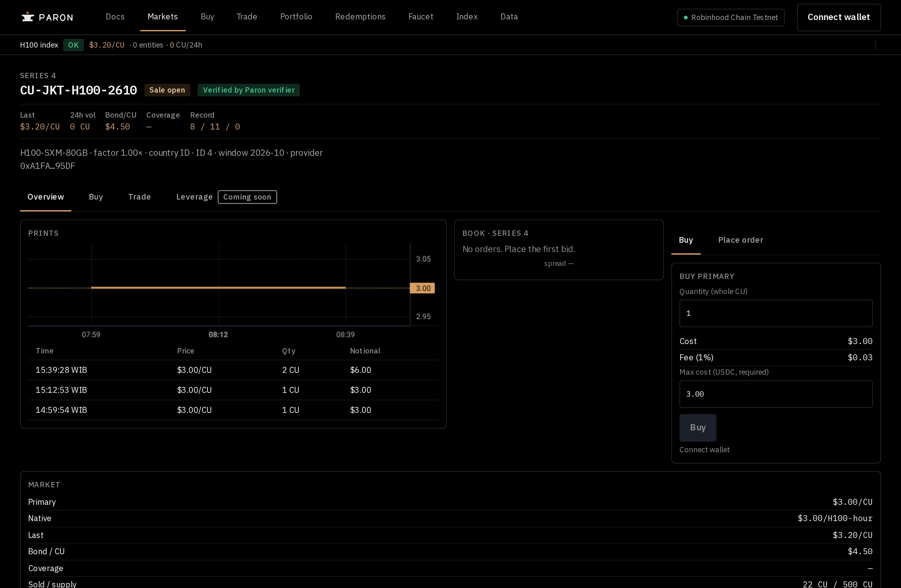Viewport: 901px width, 588px height.
Task: Focus the Quantity (whole CU) input
Action: [x=776, y=313]
